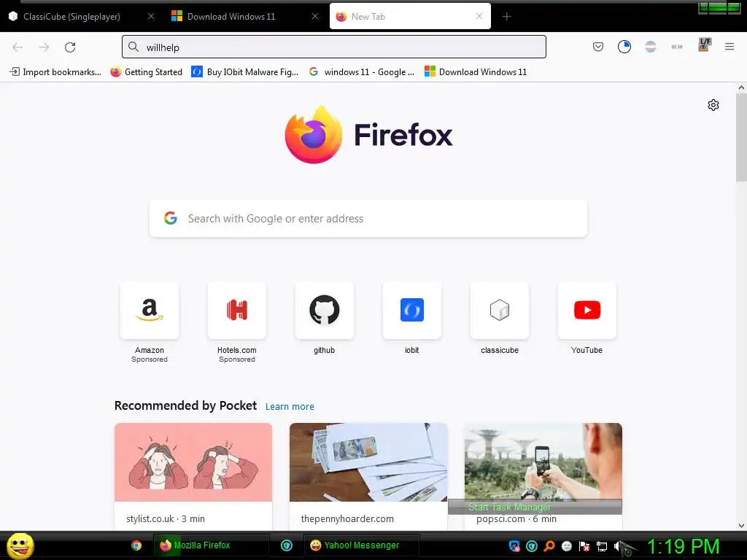This screenshot has height=560, width=747.
Task: Click the teal shield icon in system tray
Action: click(x=532, y=546)
